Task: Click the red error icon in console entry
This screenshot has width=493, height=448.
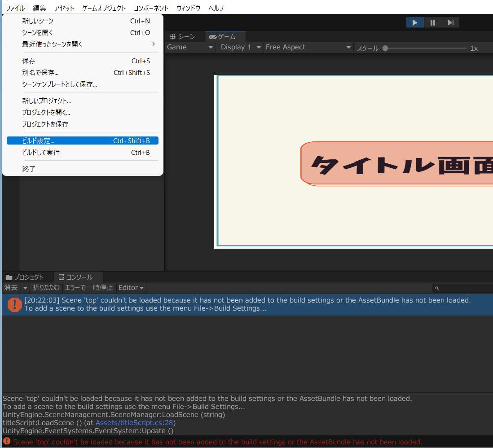Action: pyautogui.click(x=14, y=305)
